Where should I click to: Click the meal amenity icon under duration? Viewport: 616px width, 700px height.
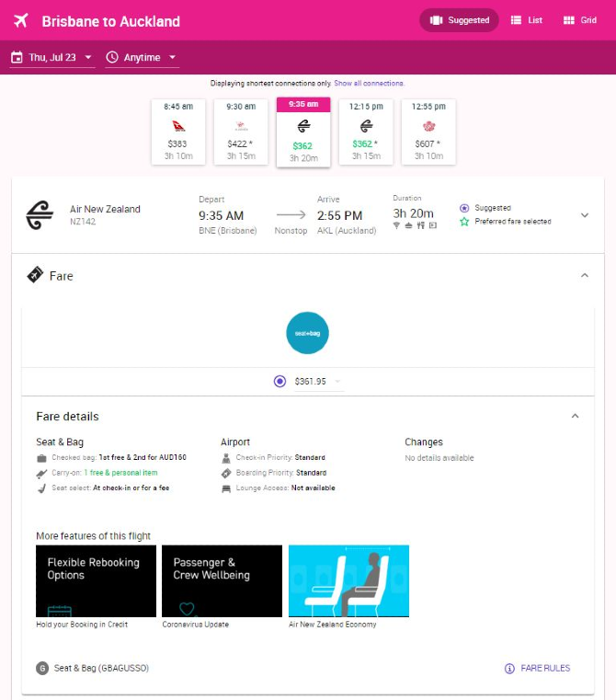pos(420,225)
